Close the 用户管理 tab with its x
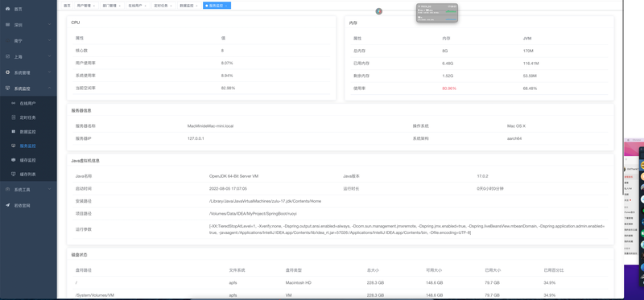Screen dimensions: 644x300 point(94,6)
